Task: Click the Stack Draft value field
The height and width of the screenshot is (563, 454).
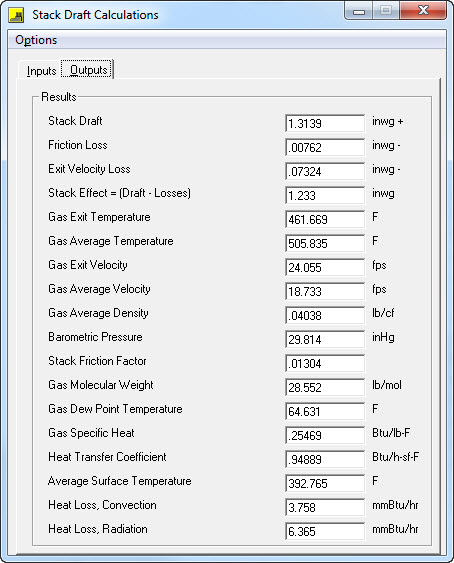Action: 325,124
